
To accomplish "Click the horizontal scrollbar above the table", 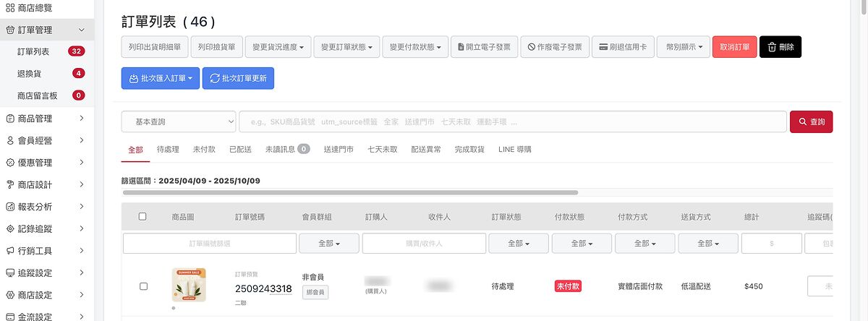I will pos(350,192).
